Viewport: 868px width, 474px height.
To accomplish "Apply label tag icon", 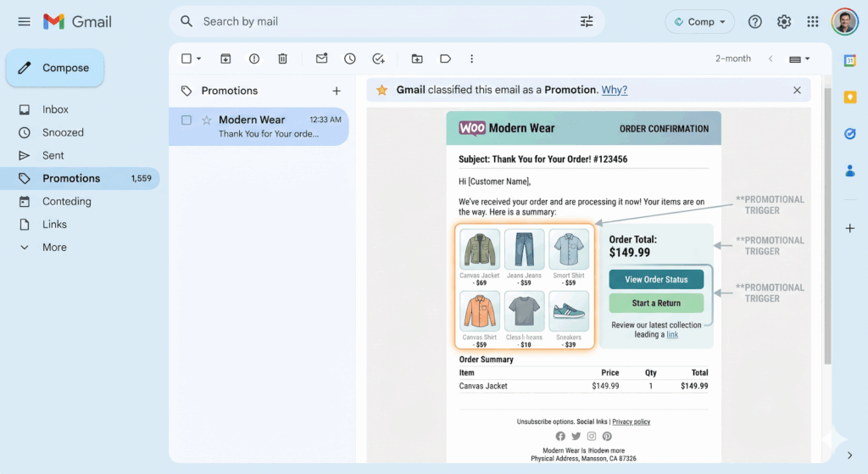I will click(445, 59).
